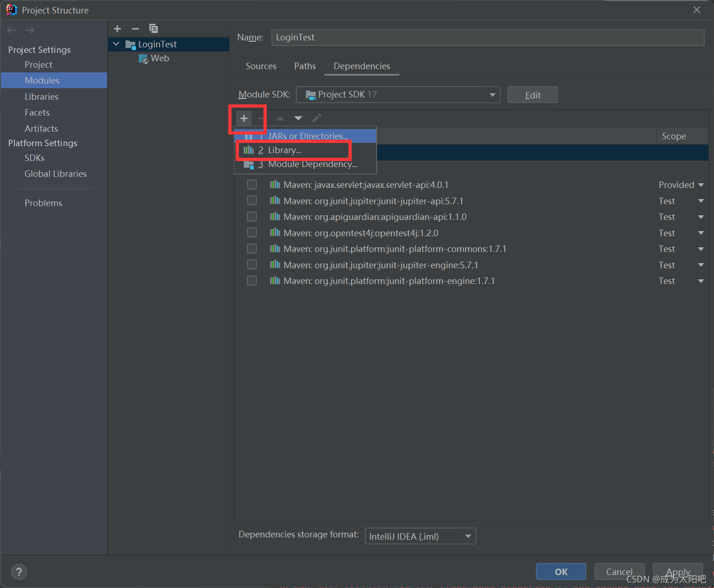Select the Web facet tree item
This screenshot has height=588, width=714.
[160, 58]
